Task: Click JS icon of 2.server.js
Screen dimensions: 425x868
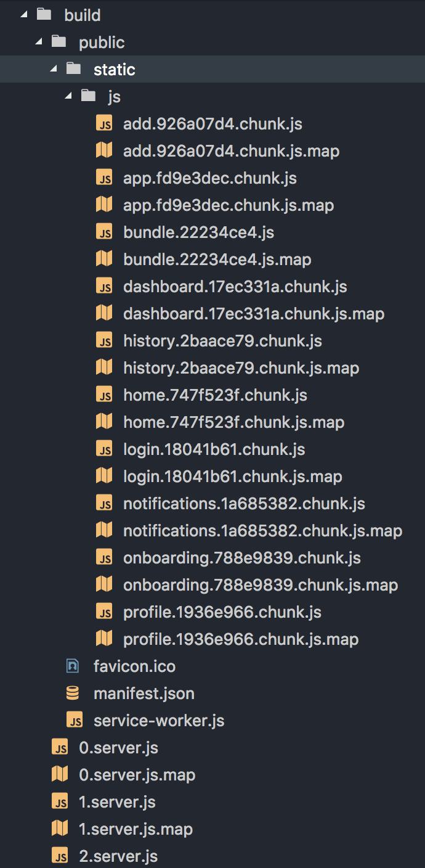Action: [60, 856]
